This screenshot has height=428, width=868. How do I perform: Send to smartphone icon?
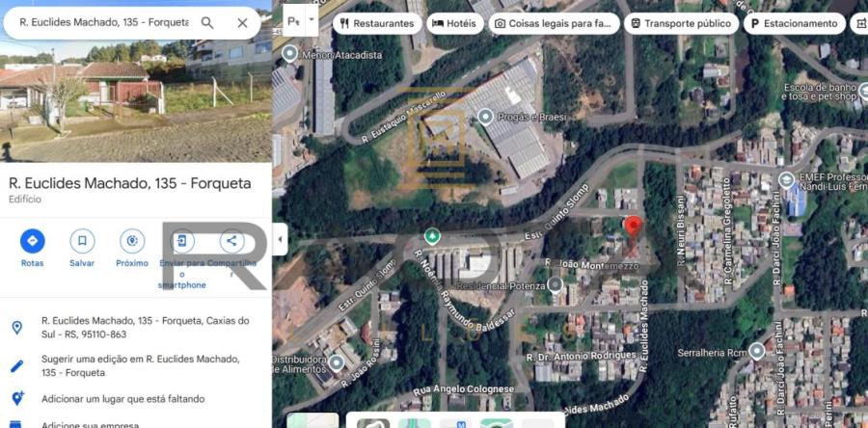coord(181,241)
